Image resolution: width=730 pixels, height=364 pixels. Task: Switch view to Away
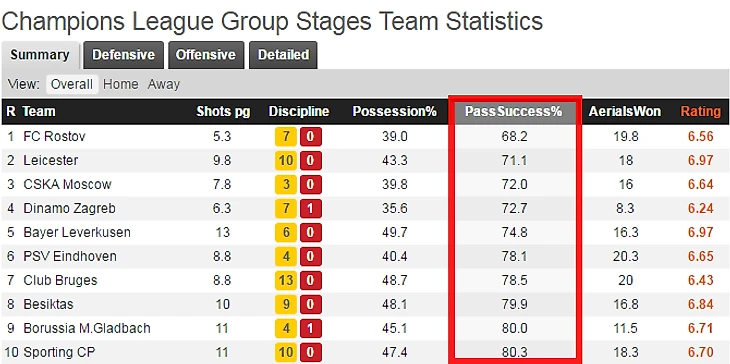click(163, 84)
